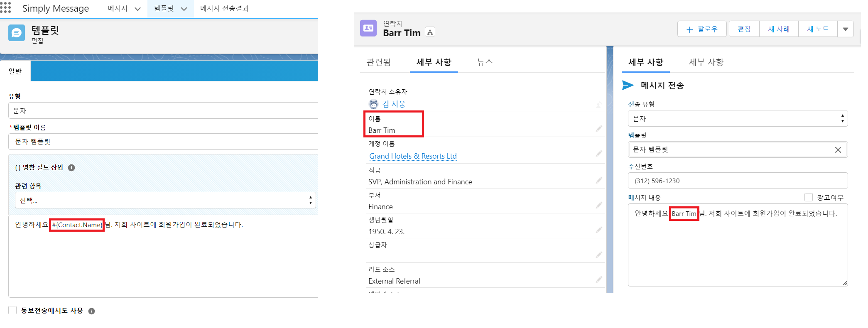Image resolution: width=868 pixels, height=328 pixels.
Task: Click the info icon next to 병합 필드 삽입
Action: click(71, 168)
